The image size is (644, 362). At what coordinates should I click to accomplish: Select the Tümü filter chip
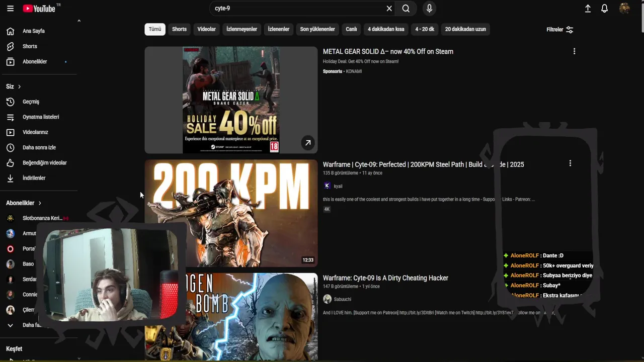pos(155,29)
